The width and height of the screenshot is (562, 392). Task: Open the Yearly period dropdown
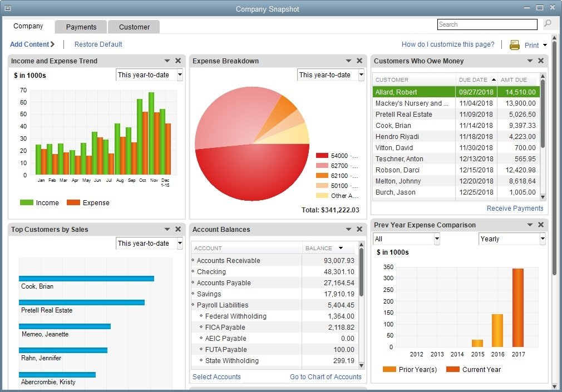pyautogui.click(x=542, y=239)
